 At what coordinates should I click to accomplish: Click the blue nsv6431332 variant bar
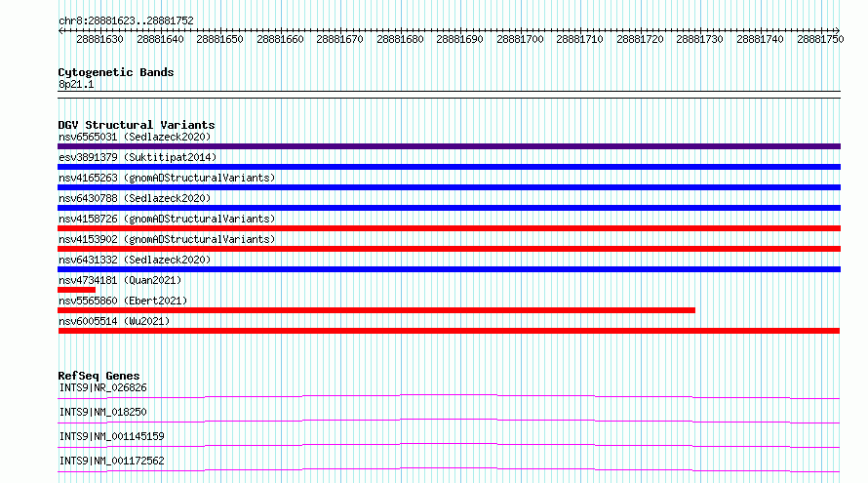pos(449,269)
